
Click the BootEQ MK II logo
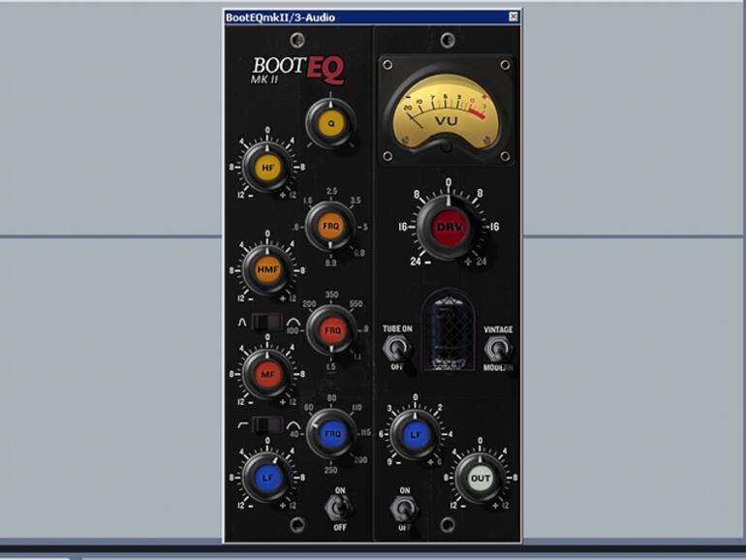point(297,71)
